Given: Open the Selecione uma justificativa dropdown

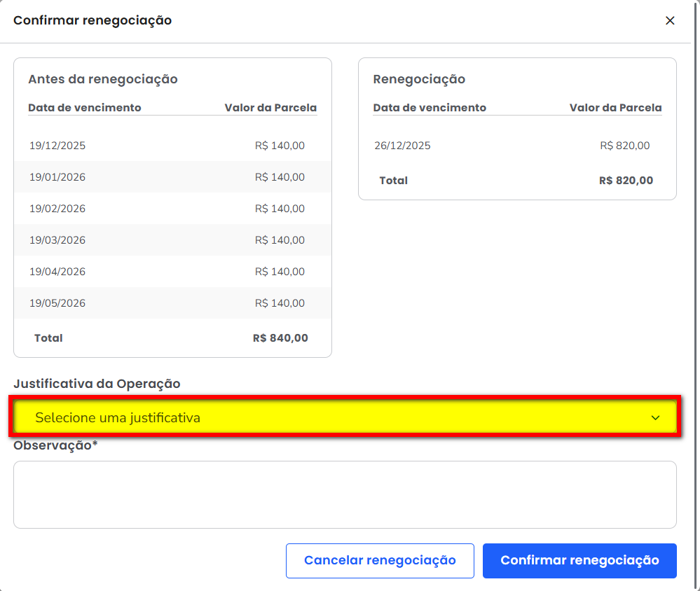Looking at the screenshot, I should click(343, 418).
